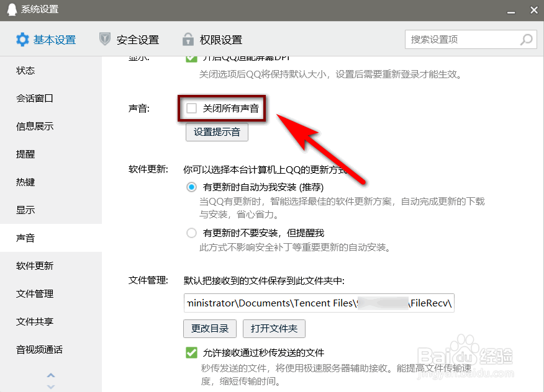The image size is (544, 392).
Task: Enable the 关闭所有声音 checkbox
Action: click(191, 108)
